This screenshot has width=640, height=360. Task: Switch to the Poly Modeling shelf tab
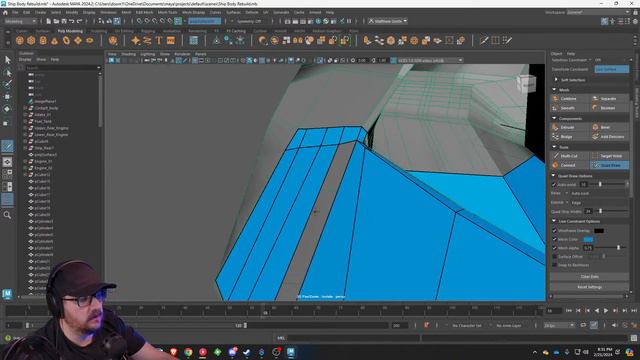coord(70,31)
